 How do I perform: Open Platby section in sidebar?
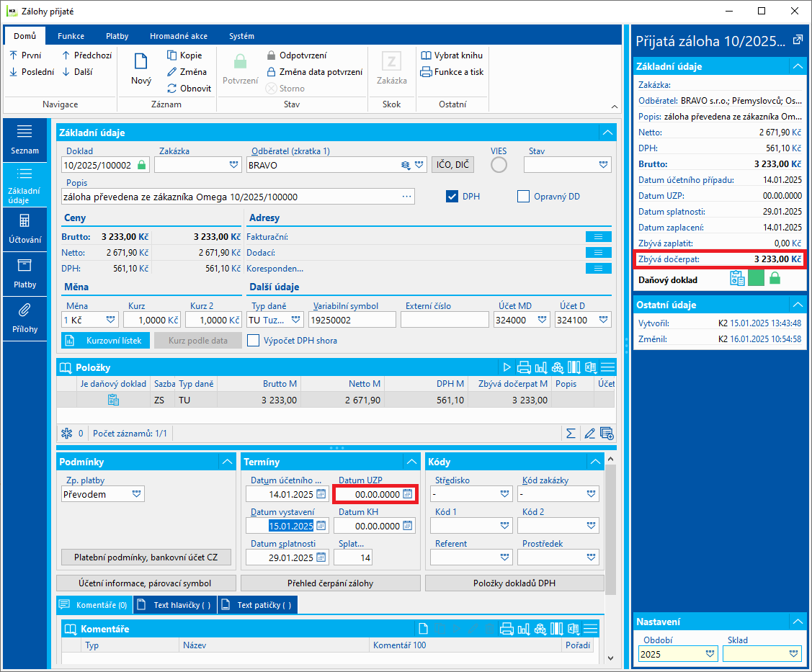(x=25, y=273)
